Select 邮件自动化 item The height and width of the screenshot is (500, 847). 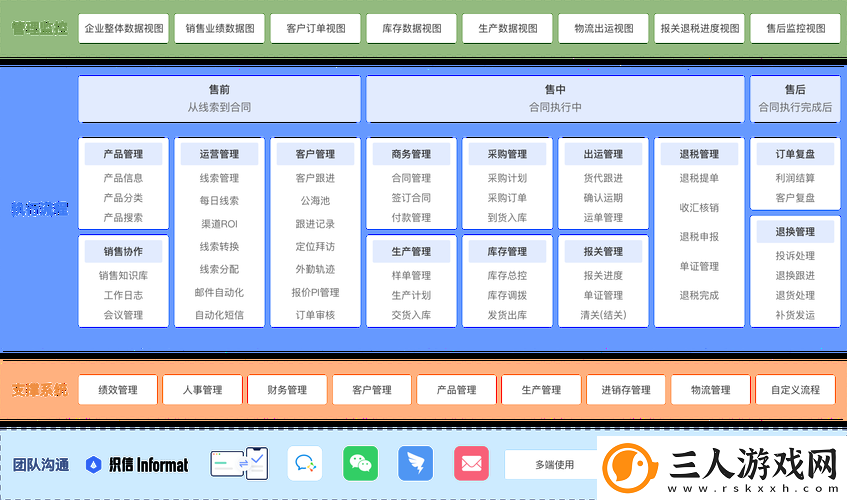pos(219,292)
